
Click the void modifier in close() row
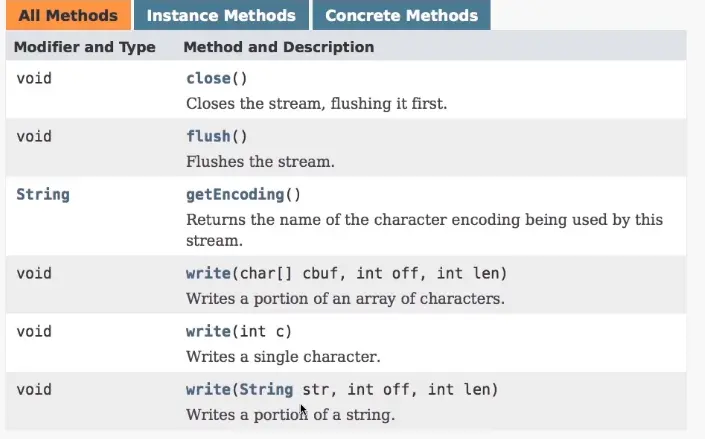point(34,78)
